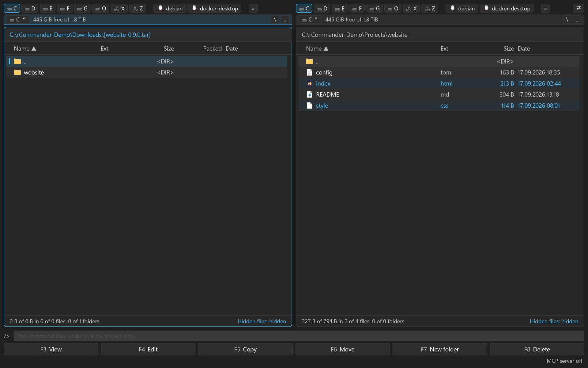Viewport: 588px width, 368px height.
Task: Select the website row in left panel
Action: (147, 72)
